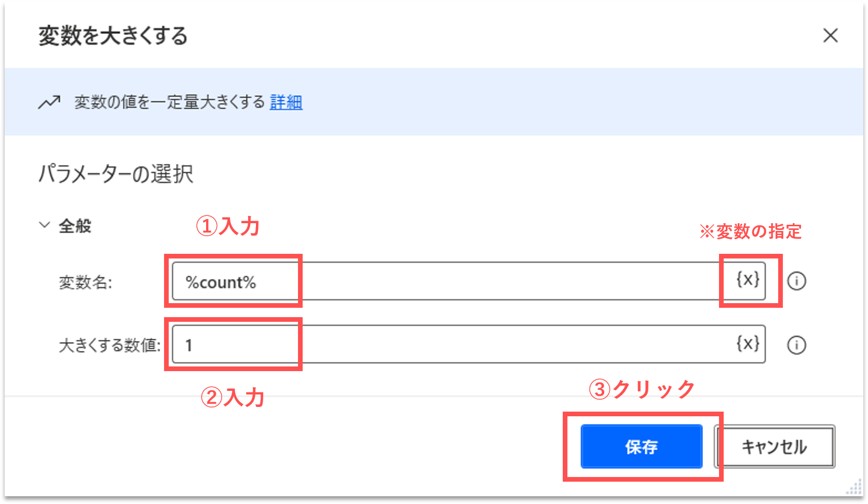Click the 大きくする数値 input field
The height and width of the screenshot is (504, 868).
pyautogui.click(x=446, y=345)
